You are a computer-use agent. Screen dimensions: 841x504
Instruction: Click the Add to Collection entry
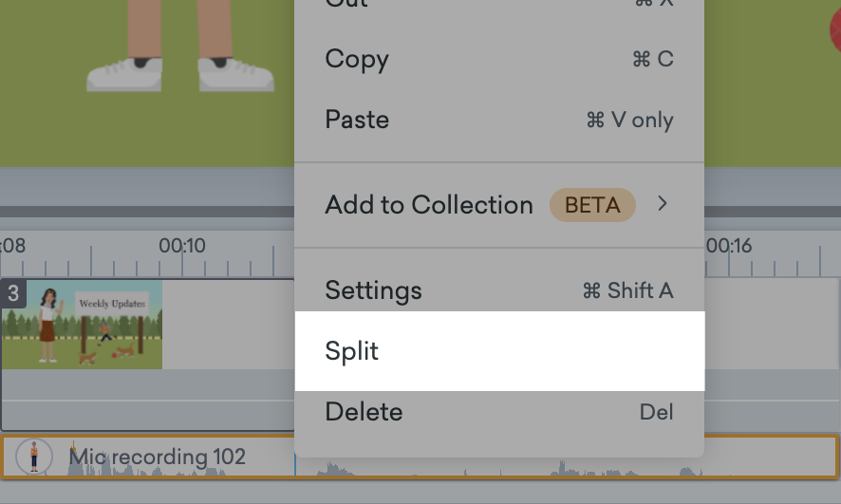429,205
